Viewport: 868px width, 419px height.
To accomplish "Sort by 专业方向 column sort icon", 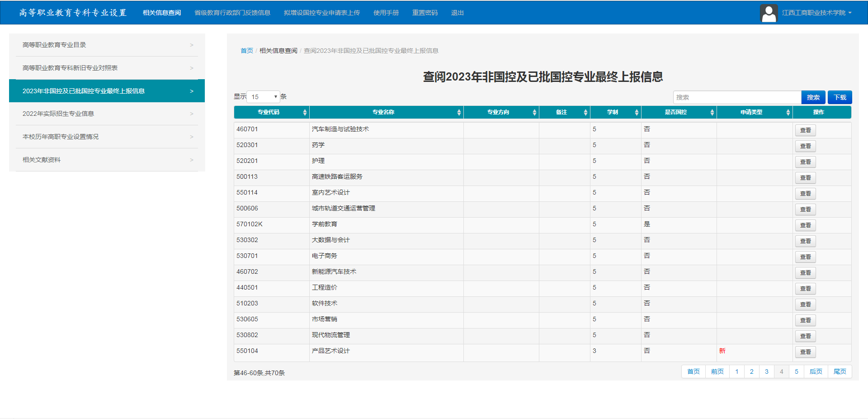I will coord(534,112).
